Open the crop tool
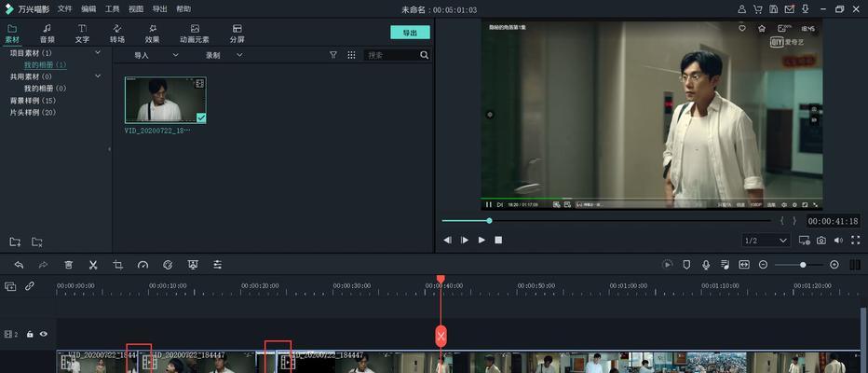Viewport: 868px width, 373px height. coord(117,265)
